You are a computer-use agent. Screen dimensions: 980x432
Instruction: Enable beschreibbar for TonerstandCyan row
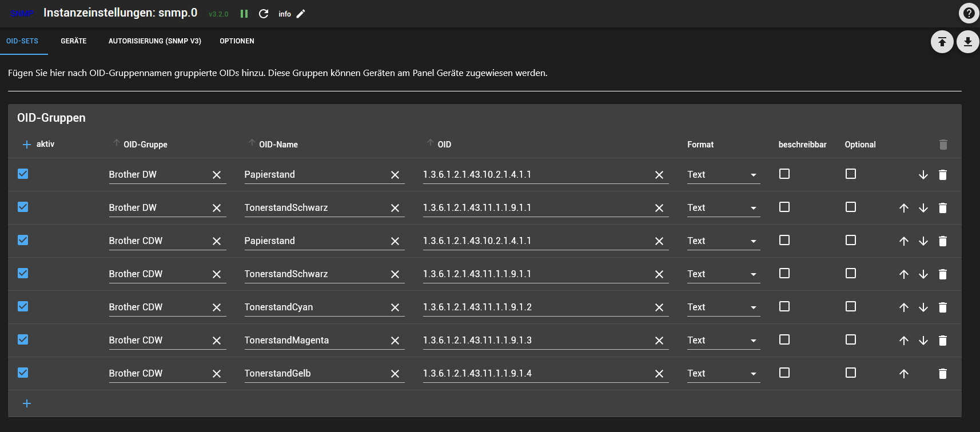pos(784,306)
